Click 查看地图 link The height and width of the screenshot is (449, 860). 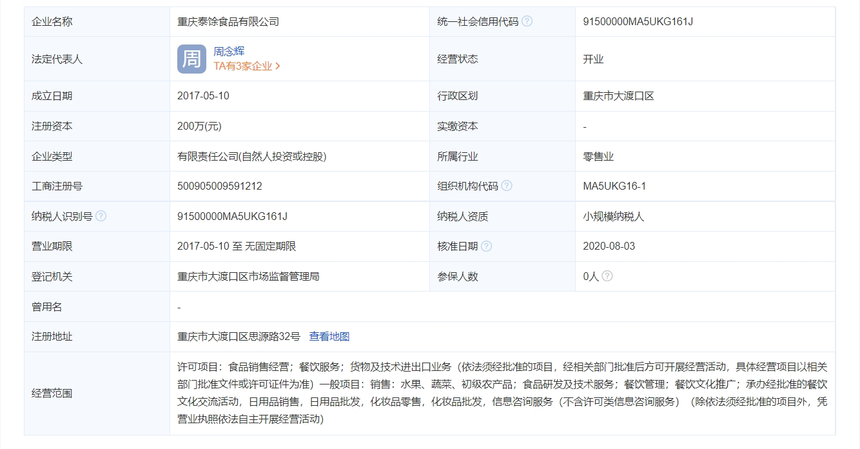(329, 337)
